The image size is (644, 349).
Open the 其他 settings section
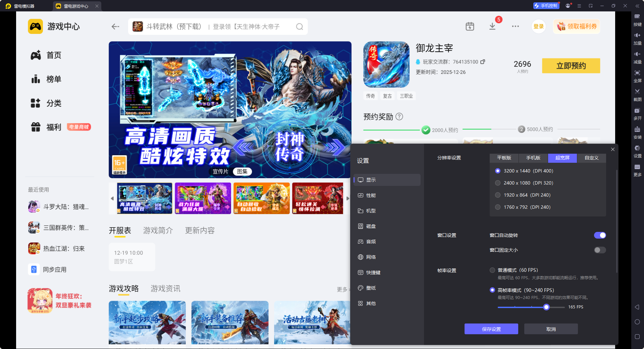pyautogui.click(x=387, y=303)
